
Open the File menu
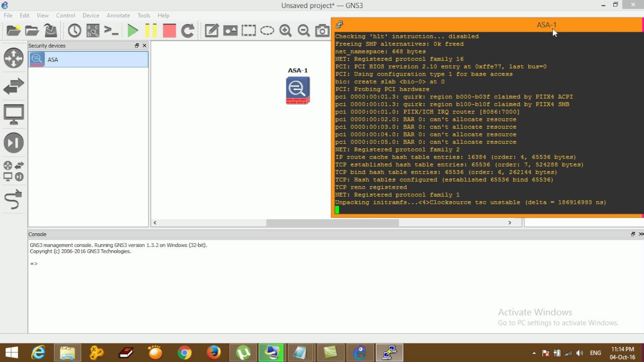[8, 16]
